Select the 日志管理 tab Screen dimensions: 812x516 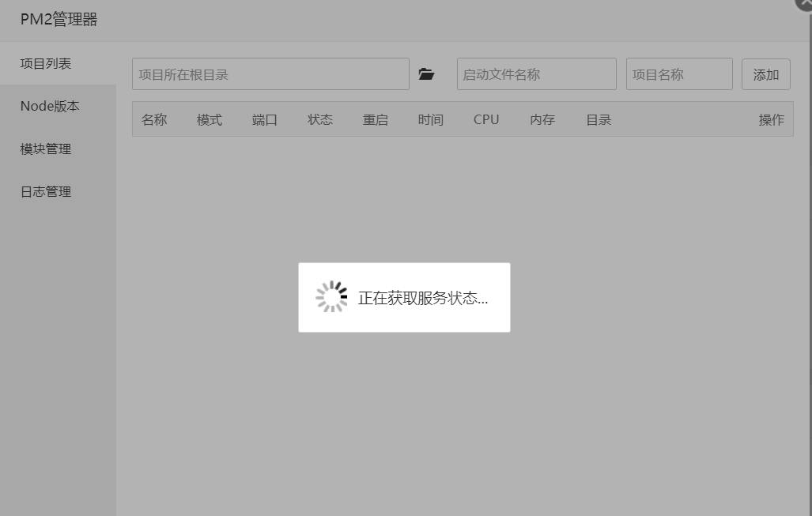(58, 191)
